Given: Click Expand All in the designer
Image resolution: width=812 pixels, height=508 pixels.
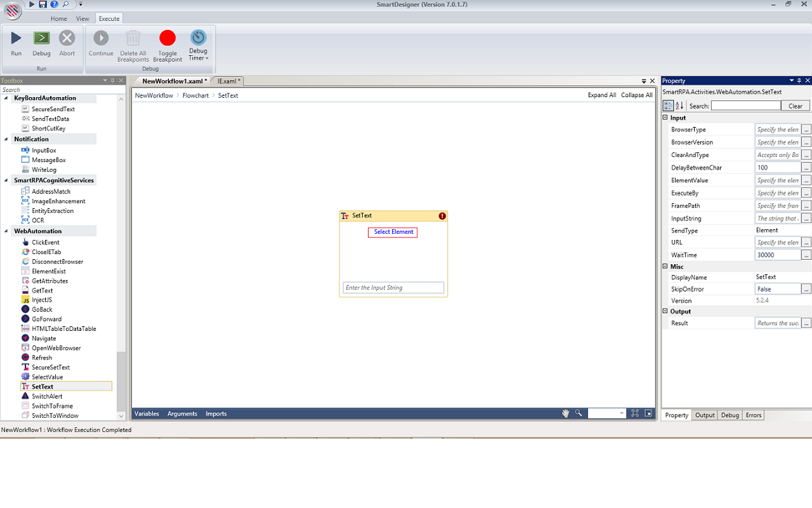Looking at the screenshot, I should 601,95.
